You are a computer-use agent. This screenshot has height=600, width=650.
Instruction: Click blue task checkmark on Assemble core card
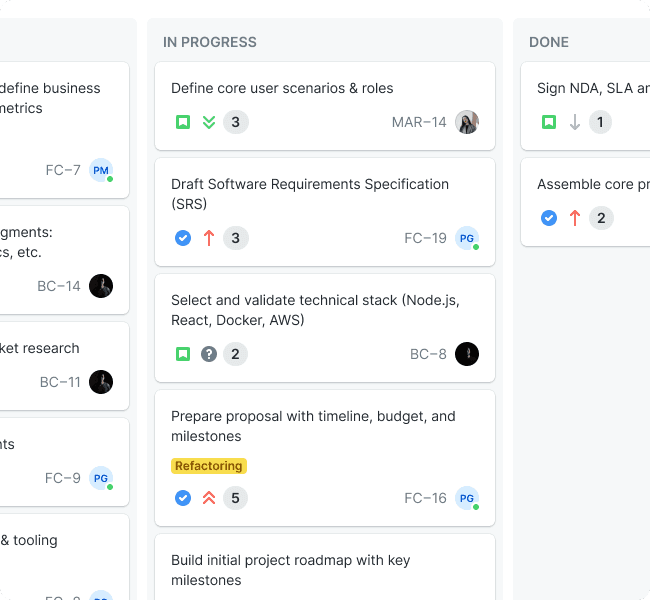(x=549, y=218)
